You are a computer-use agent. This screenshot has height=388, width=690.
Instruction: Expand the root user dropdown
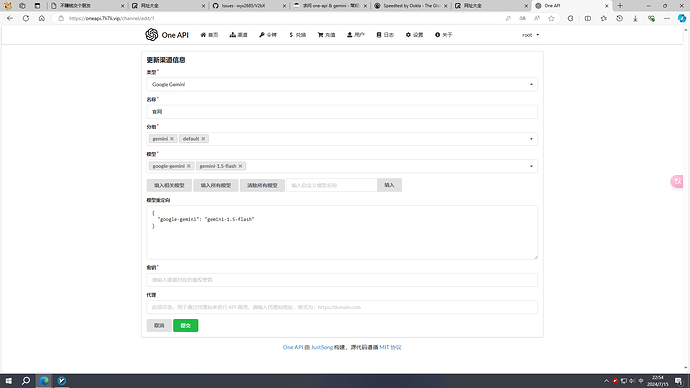tap(530, 35)
